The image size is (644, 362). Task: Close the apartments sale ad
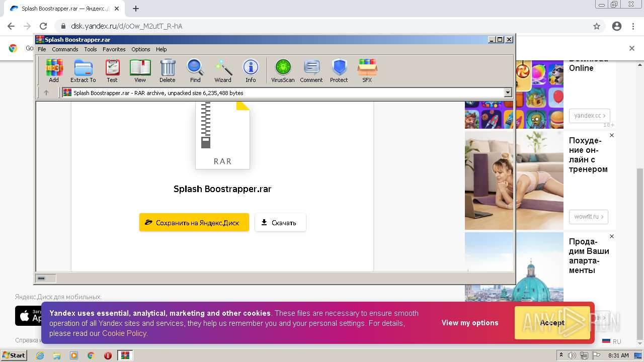click(612, 236)
